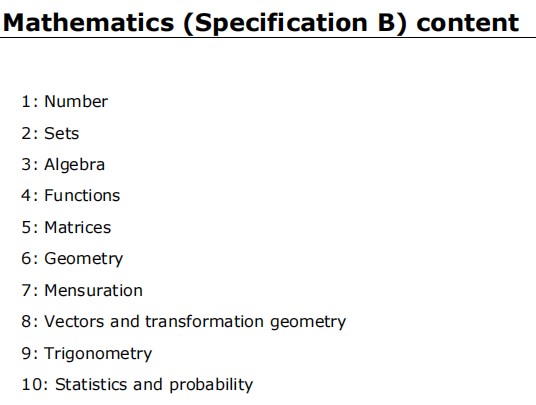Click the horizontal rule under heading
This screenshot has height=405, width=536.
point(268,37)
